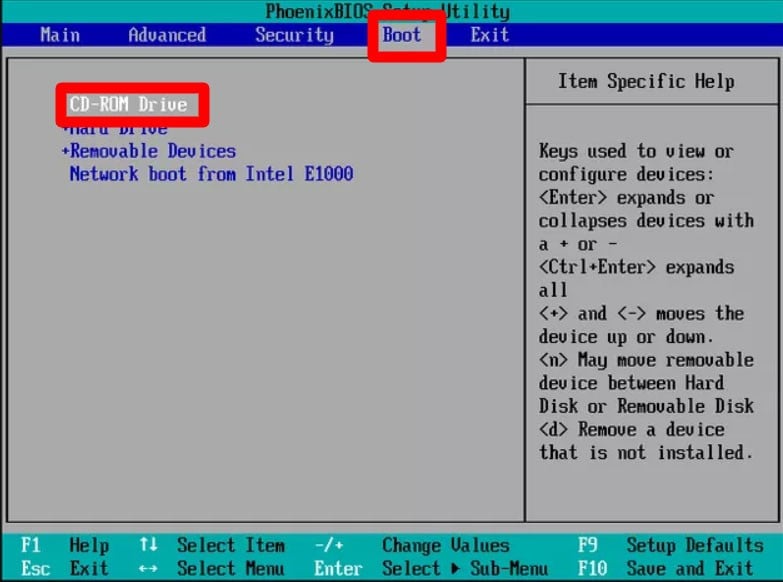Expand the Hard Drive entry
The width and height of the screenshot is (783, 582).
pyautogui.click(x=115, y=129)
